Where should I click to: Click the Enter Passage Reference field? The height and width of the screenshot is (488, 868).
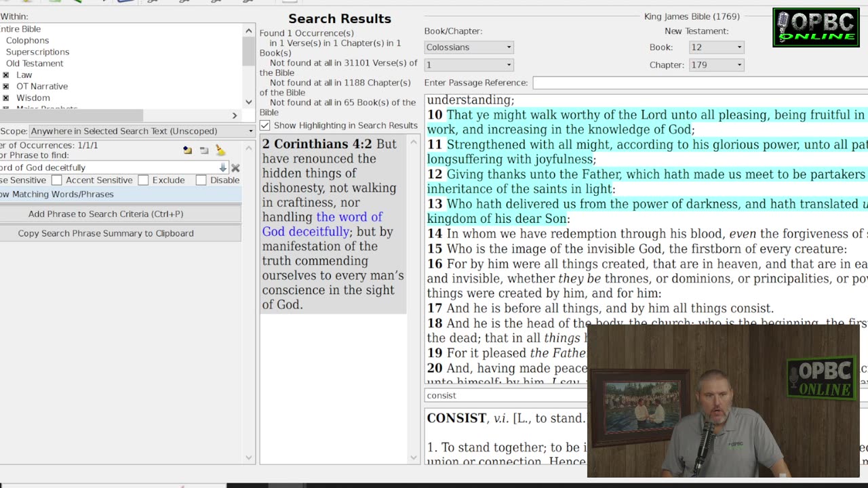700,83
